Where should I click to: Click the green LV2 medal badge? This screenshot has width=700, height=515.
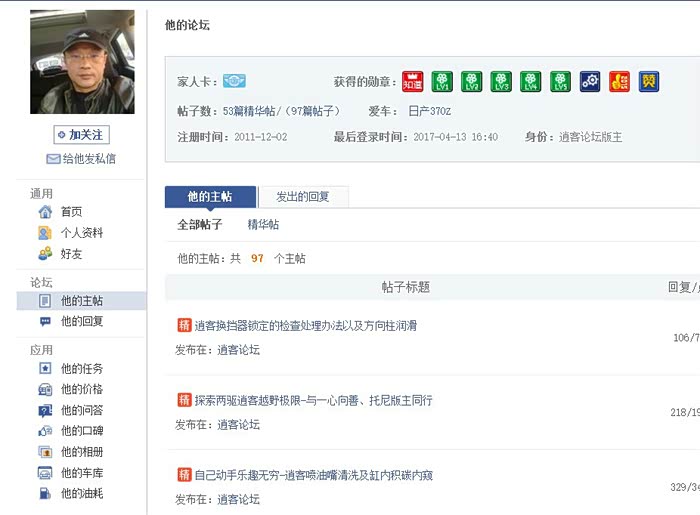[x=471, y=82]
